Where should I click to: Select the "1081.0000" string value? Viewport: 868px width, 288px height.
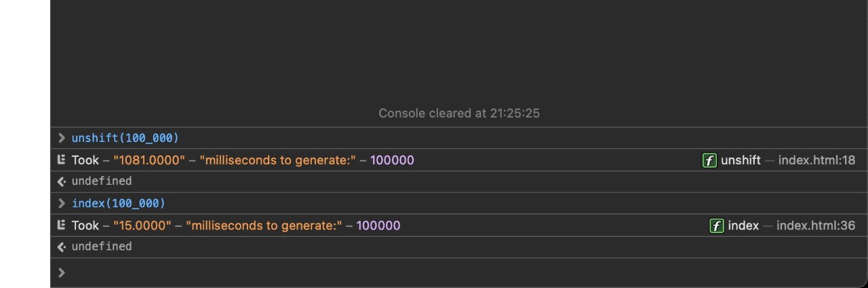pos(149,160)
